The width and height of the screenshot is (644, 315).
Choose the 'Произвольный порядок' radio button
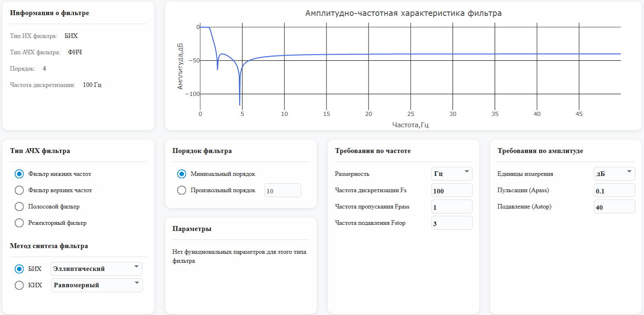182,190
